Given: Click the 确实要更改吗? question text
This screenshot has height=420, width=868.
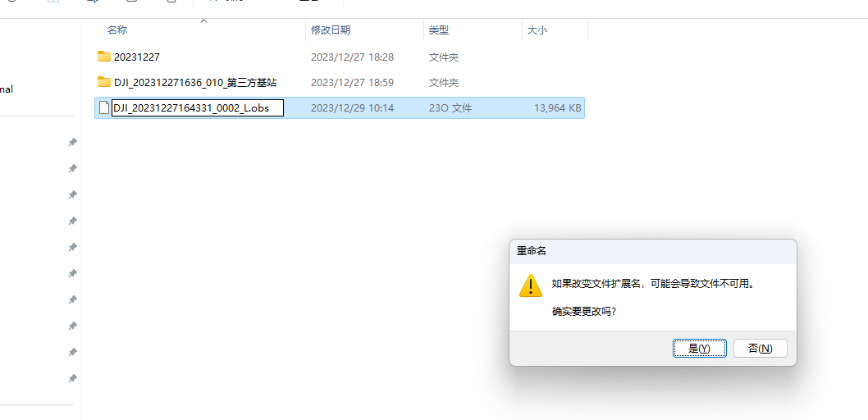Looking at the screenshot, I should pyautogui.click(x=585, y=311).
